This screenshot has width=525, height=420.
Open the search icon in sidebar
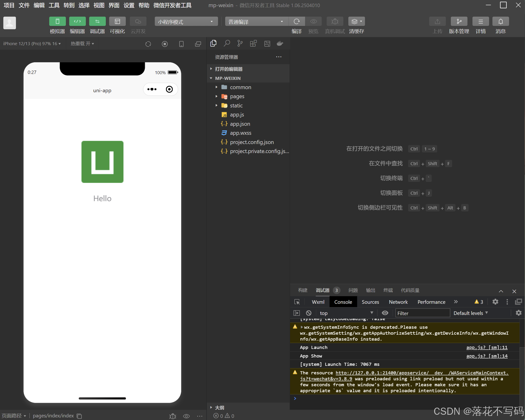pos(227,43)
